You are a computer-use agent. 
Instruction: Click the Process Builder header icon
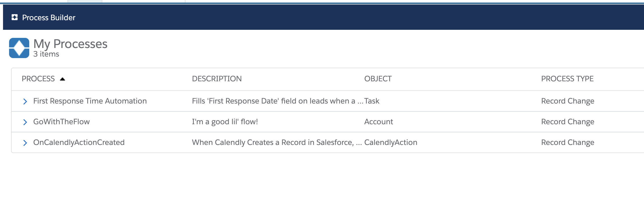pyautogui.click(x=15, y=17)
